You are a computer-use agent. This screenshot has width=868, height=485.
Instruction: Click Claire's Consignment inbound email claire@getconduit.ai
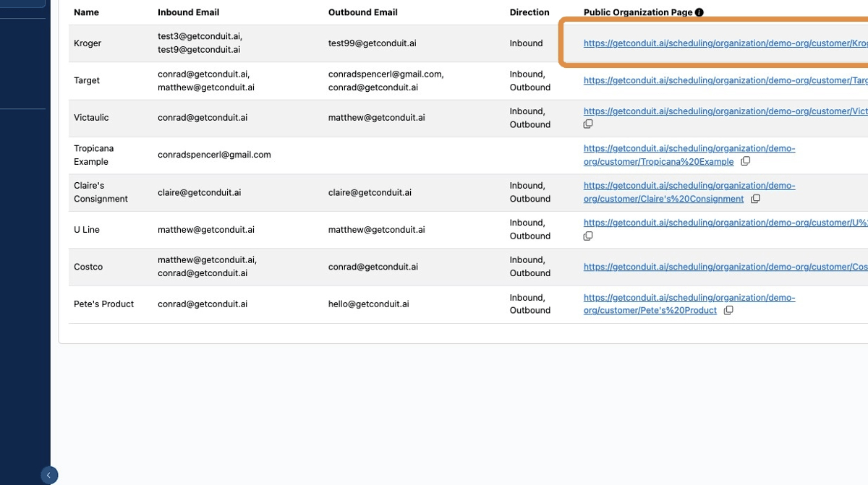[x=199, y=192]
